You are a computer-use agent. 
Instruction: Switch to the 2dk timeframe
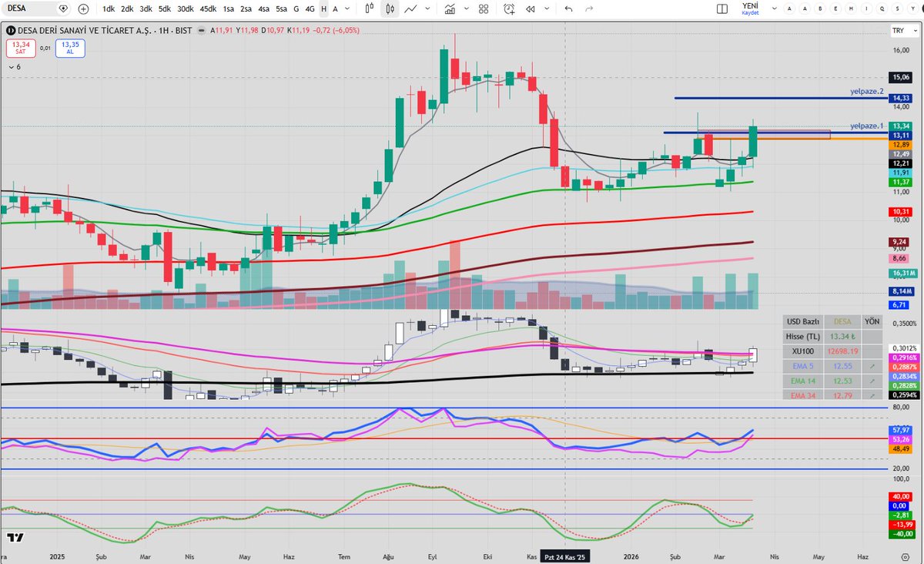point(127,8)
